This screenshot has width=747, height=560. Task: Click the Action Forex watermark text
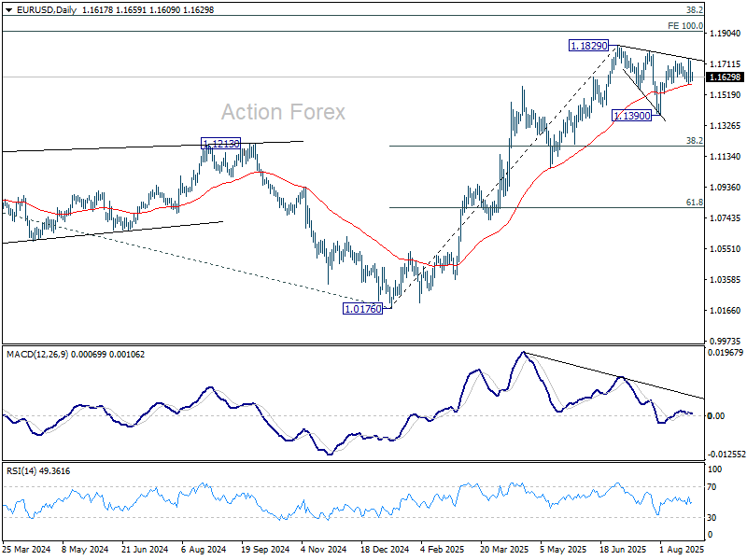pyautogui.click(x=284, y=112)
